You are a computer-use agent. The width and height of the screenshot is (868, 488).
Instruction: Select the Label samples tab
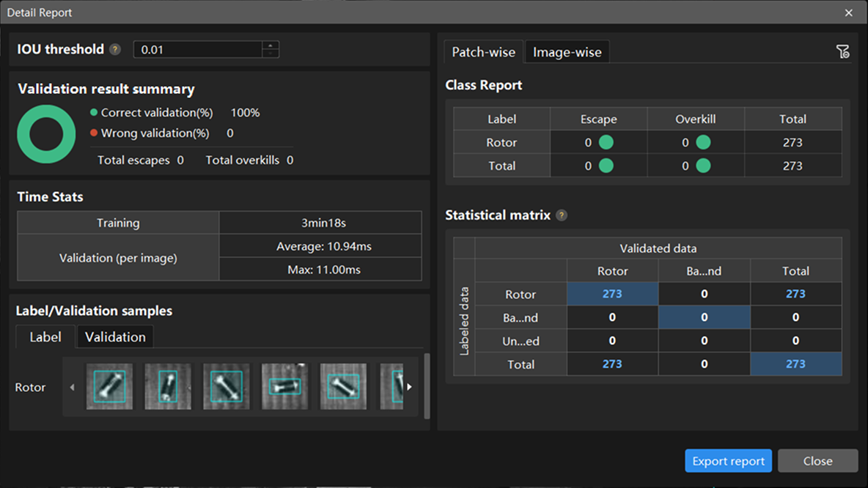(45, 337)
